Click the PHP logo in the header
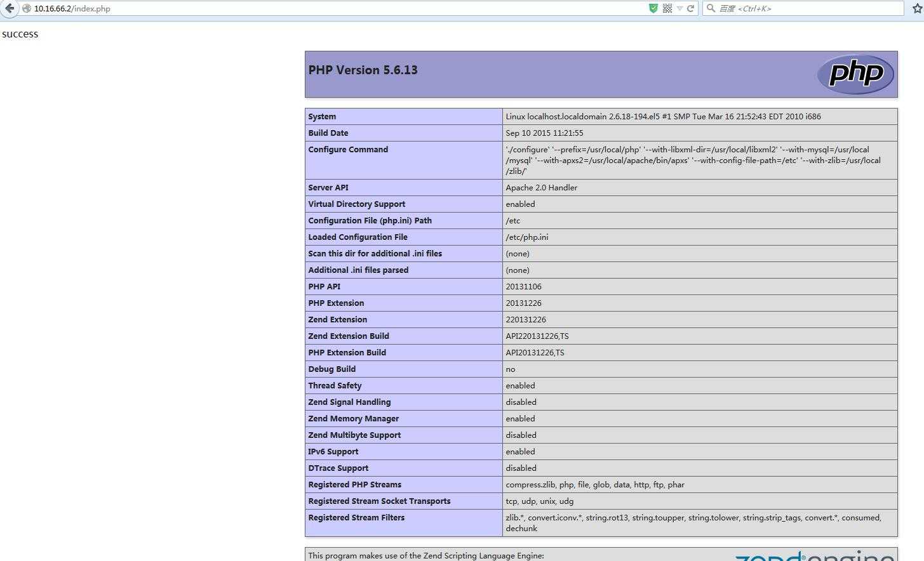This screenshot has width=924, height=561. click(855, 74)
